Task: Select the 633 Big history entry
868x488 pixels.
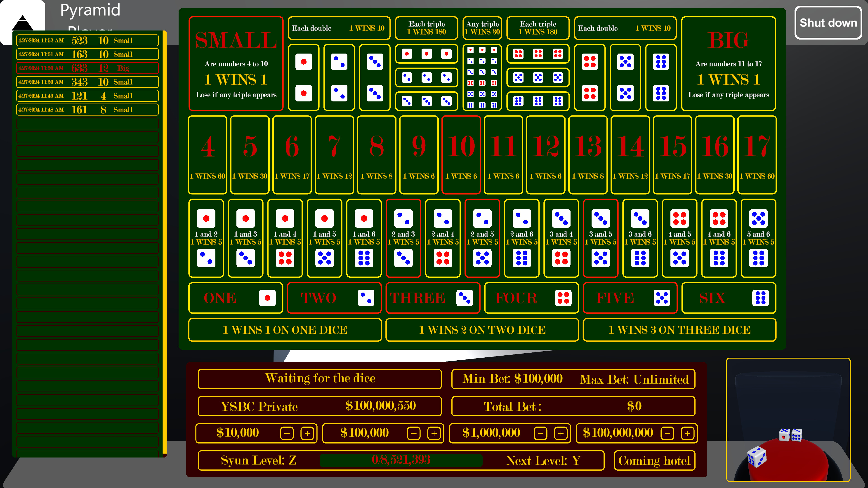Action: [87, 68]
